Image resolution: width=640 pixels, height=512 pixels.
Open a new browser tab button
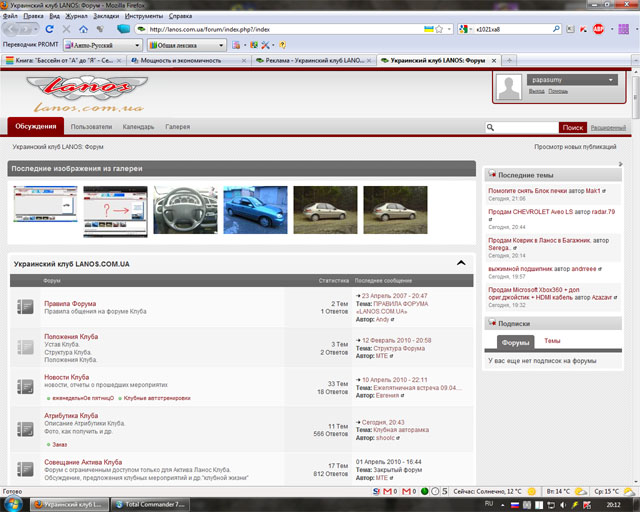point(509,60)
